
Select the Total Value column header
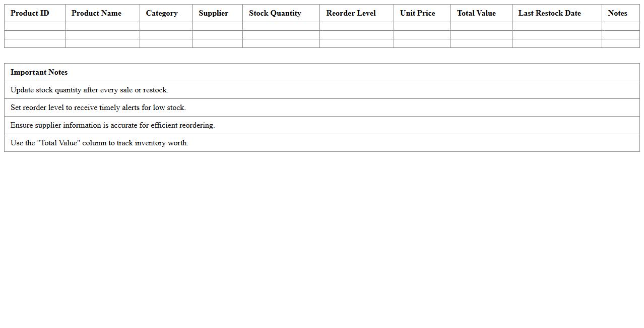coord(476,13)
